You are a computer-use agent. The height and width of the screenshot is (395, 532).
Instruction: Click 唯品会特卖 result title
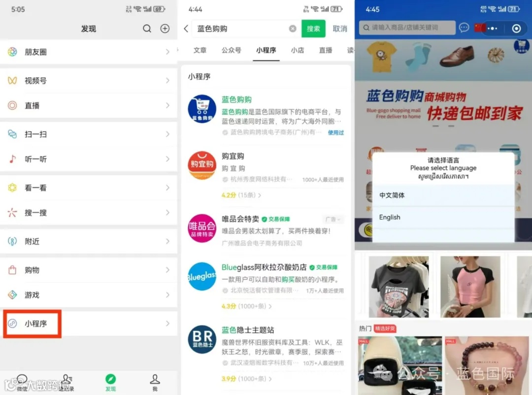coord(240,219)
